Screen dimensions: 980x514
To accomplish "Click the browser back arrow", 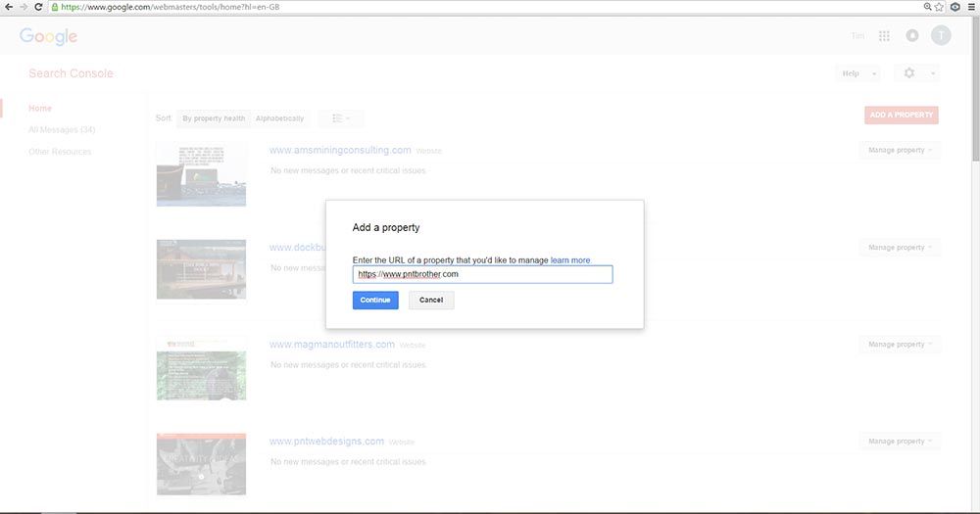I will click(8, 7).
